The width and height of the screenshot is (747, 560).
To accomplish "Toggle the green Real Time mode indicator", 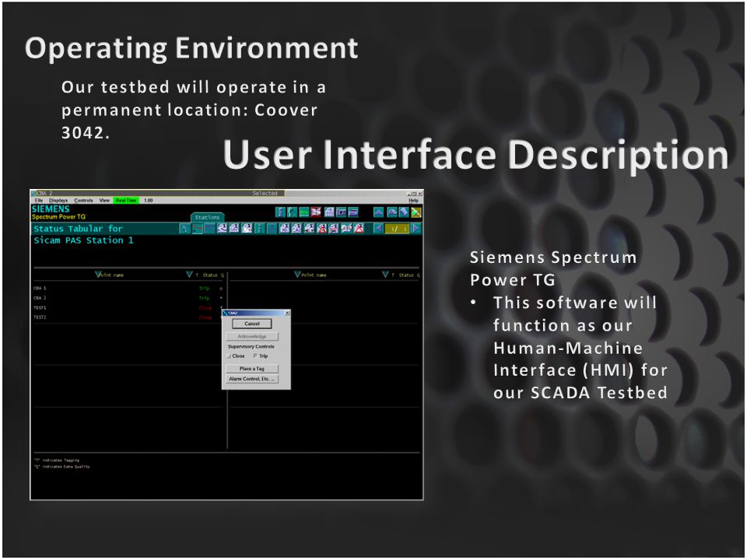I will [x=126, y=201].
